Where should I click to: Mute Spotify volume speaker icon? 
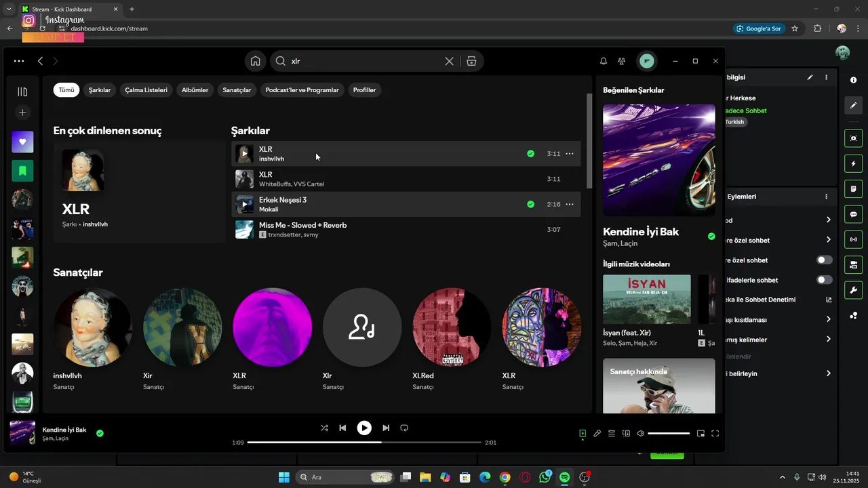[x=640, y=433]
